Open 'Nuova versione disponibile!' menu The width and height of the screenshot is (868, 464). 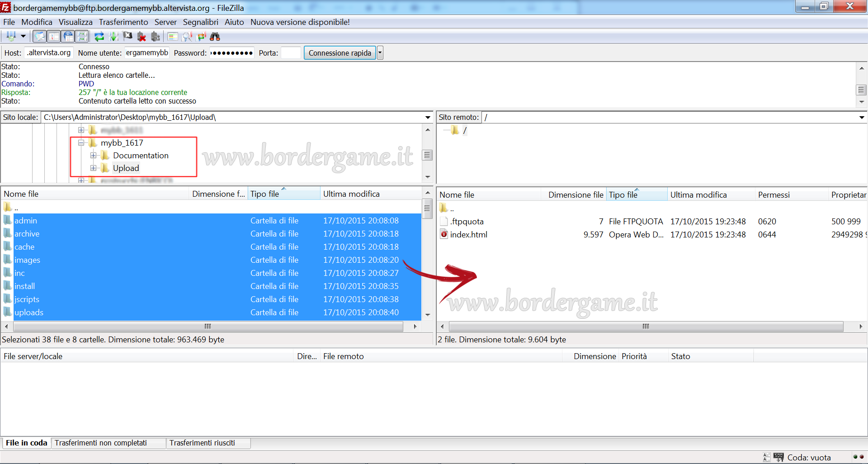click(x=300, y=22)
